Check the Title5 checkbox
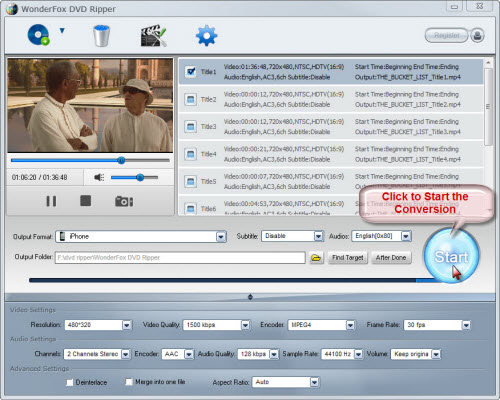The height and width of the screenshot is (400, 500). [190, 181]
